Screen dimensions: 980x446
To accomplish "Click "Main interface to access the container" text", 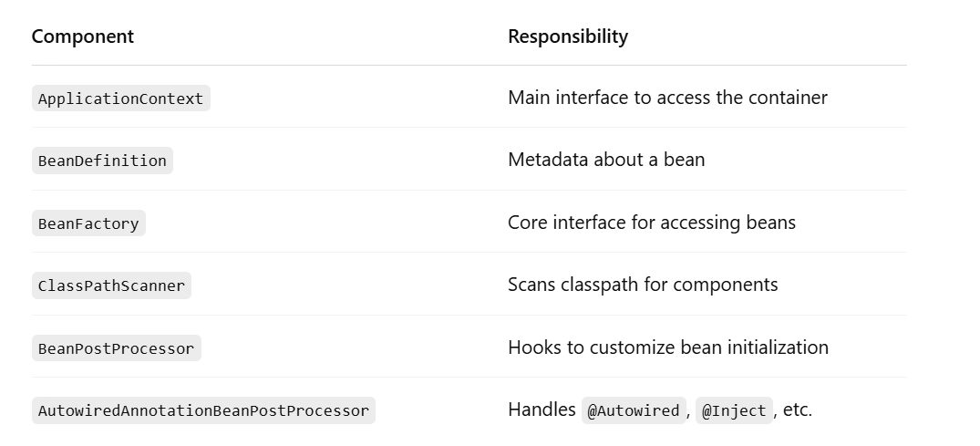I will (667, 98).
